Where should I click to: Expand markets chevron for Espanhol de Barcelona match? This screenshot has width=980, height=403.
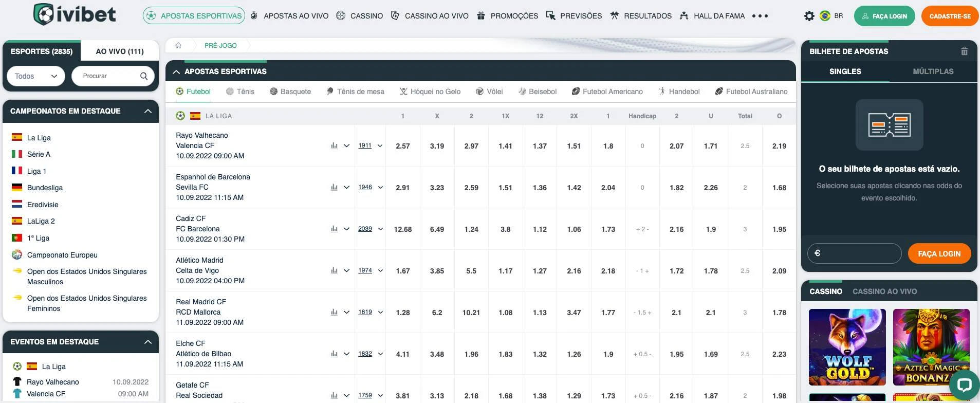tap(346, 188)
